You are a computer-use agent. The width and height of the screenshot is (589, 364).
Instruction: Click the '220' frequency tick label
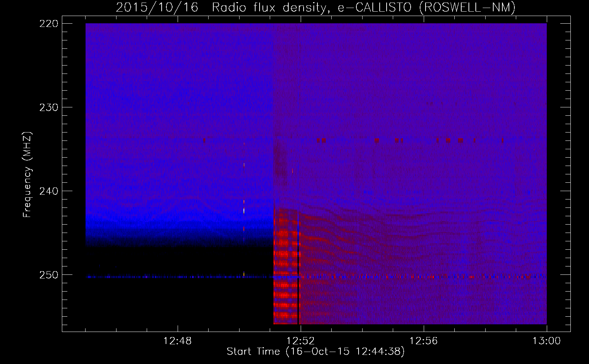48,24
